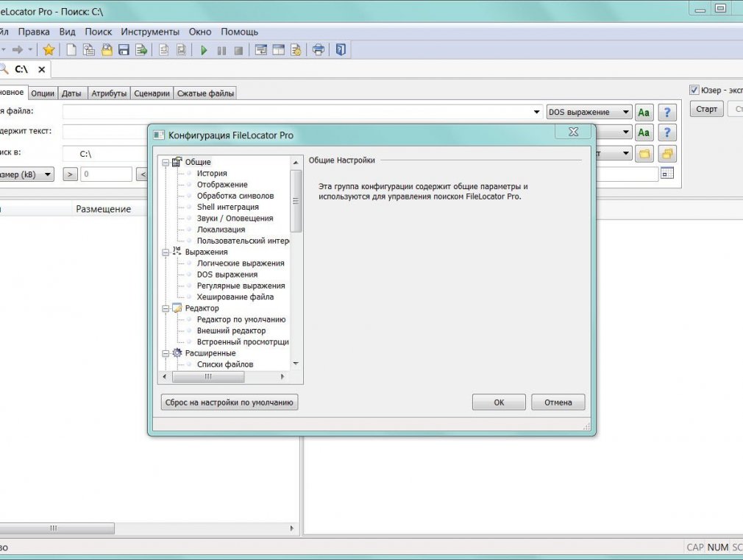743x560 pixels.
Task: Click the forward navigation arrow in toolbar
Action: tap(18, 50)
